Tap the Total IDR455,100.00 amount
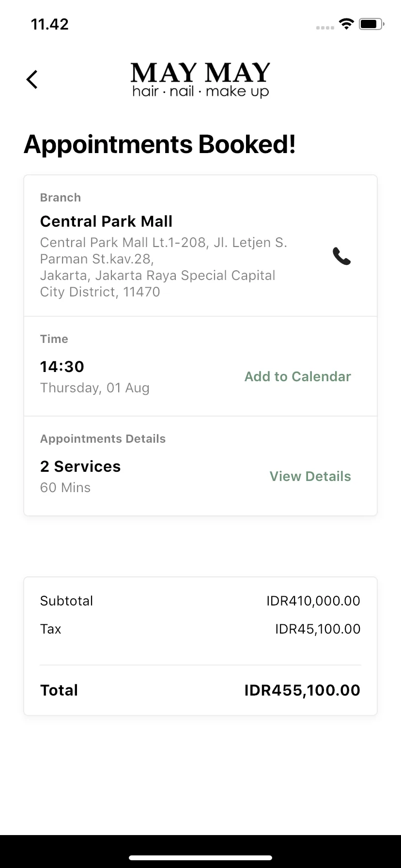The height and width of the screenshot is (868, 401). point(302,690)
